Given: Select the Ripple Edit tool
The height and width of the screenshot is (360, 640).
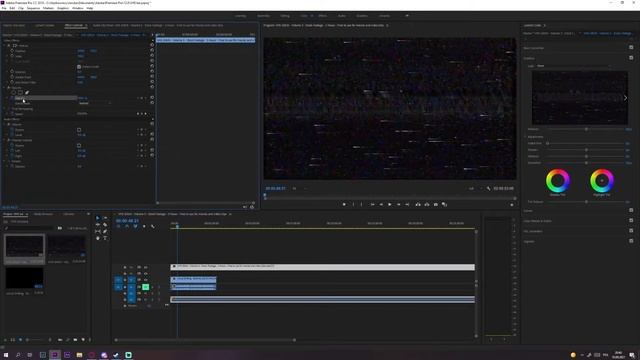Looking at the screenshot, I should click(x=98, y=224).
